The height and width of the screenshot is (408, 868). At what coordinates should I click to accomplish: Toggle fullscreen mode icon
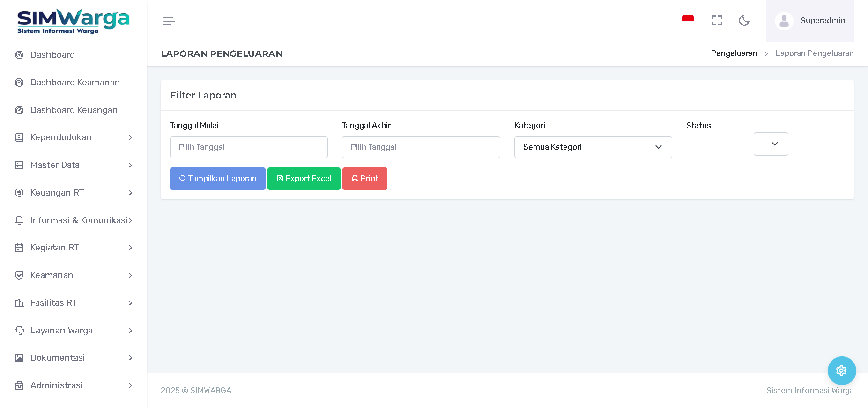(717, 21)
